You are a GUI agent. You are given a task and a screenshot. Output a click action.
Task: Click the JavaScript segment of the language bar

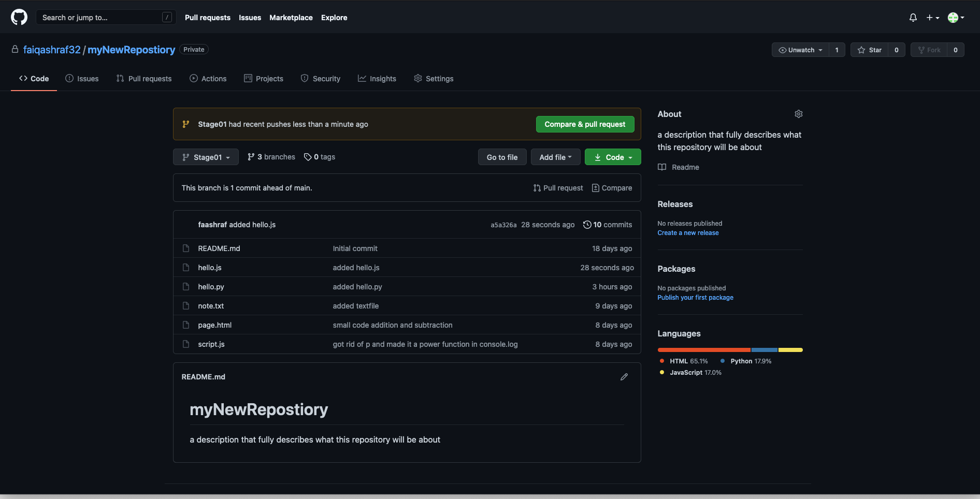click(x=791, y=350)
